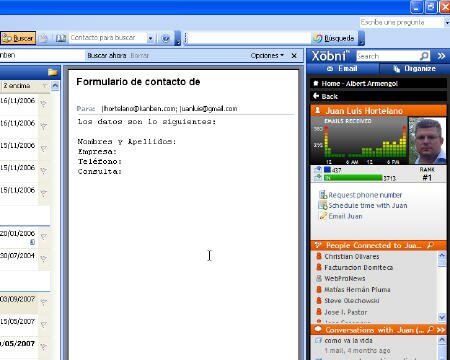Open the Búsqueda toolbar button

[334, 38]
